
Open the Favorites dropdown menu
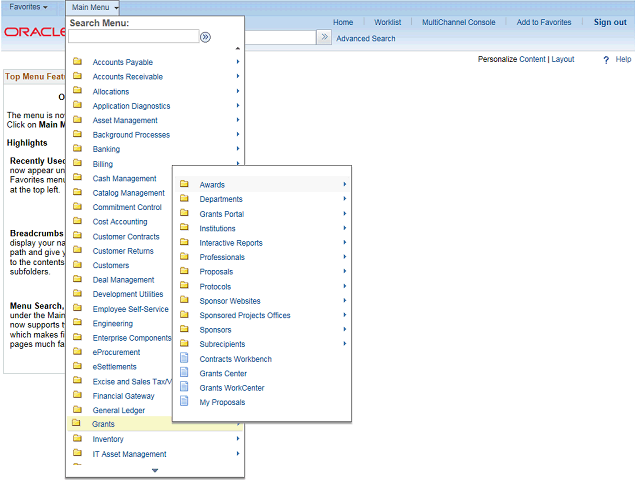[28, 7]
